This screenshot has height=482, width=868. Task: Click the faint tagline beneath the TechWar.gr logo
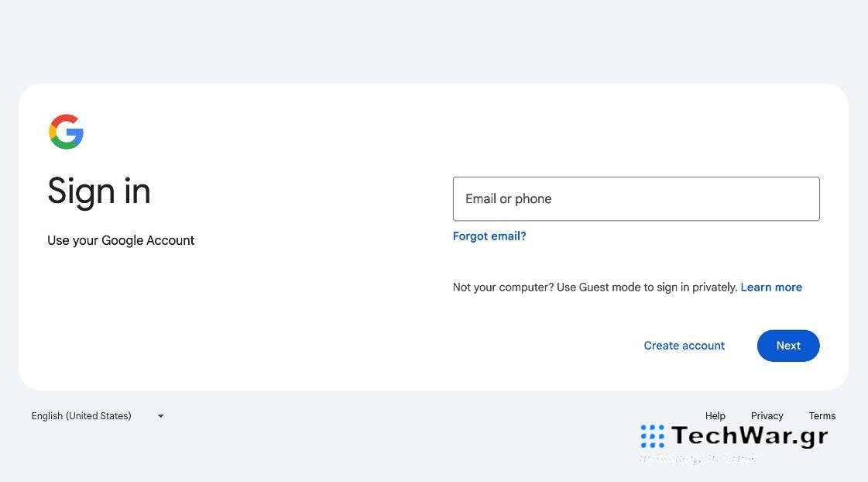697,459
